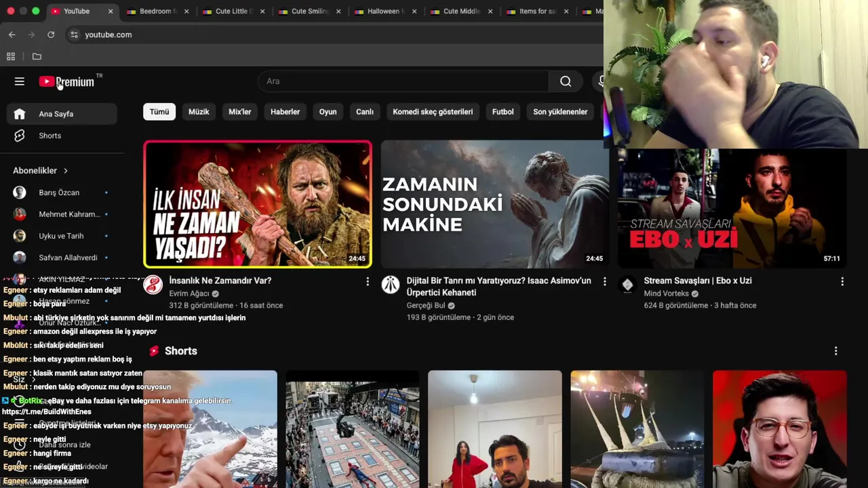Click Barış Özcan subscription avatar
868x488 pixels.
pos(20,192)
